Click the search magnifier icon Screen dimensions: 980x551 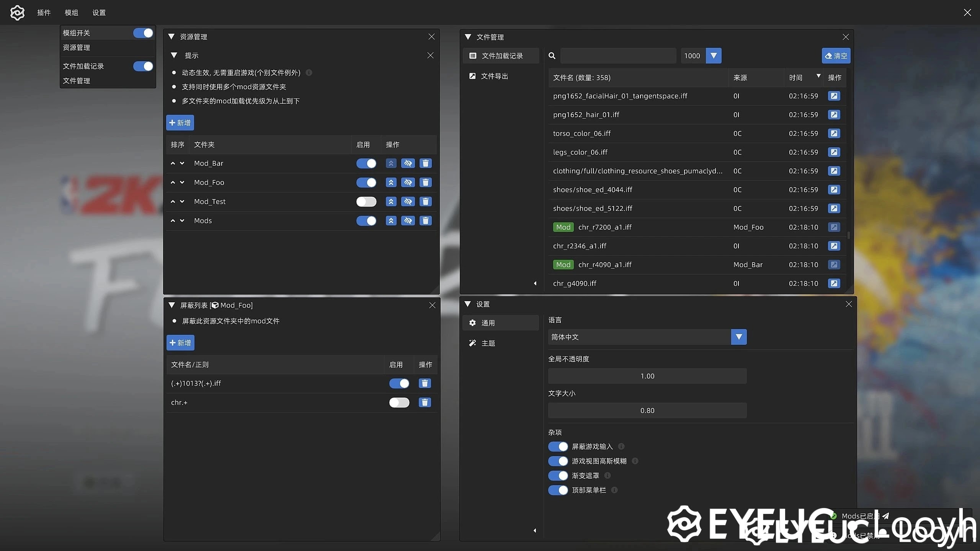(x=552, y=56)
